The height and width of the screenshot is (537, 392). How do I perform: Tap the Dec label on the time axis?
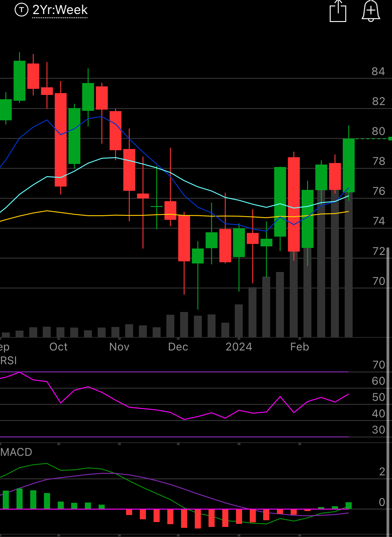178,347
